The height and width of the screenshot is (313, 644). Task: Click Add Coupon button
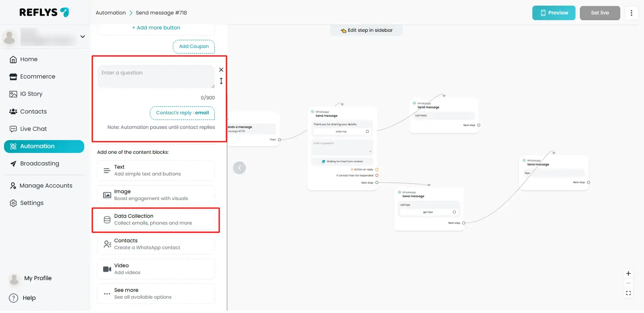(x=194, y=46)
